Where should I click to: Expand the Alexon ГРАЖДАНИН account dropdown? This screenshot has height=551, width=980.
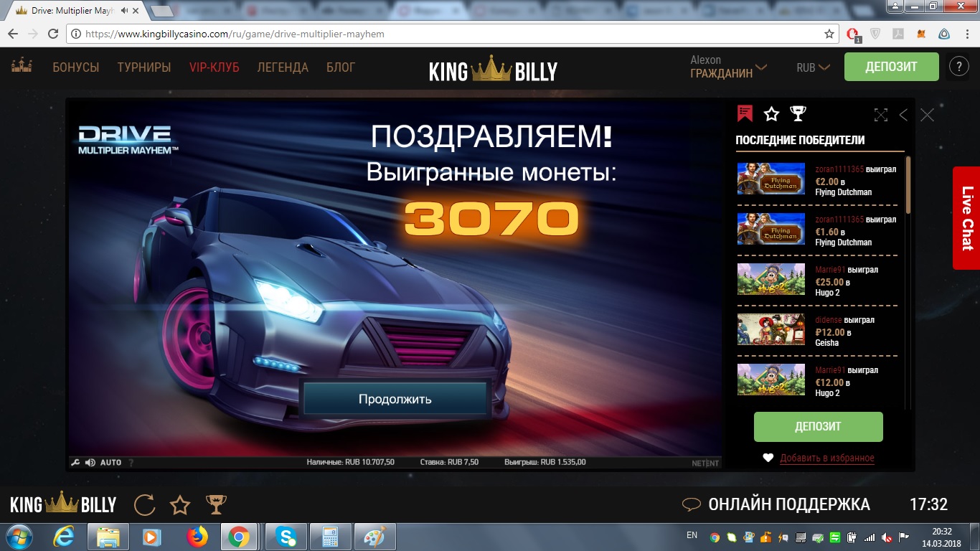coord(728,67)
